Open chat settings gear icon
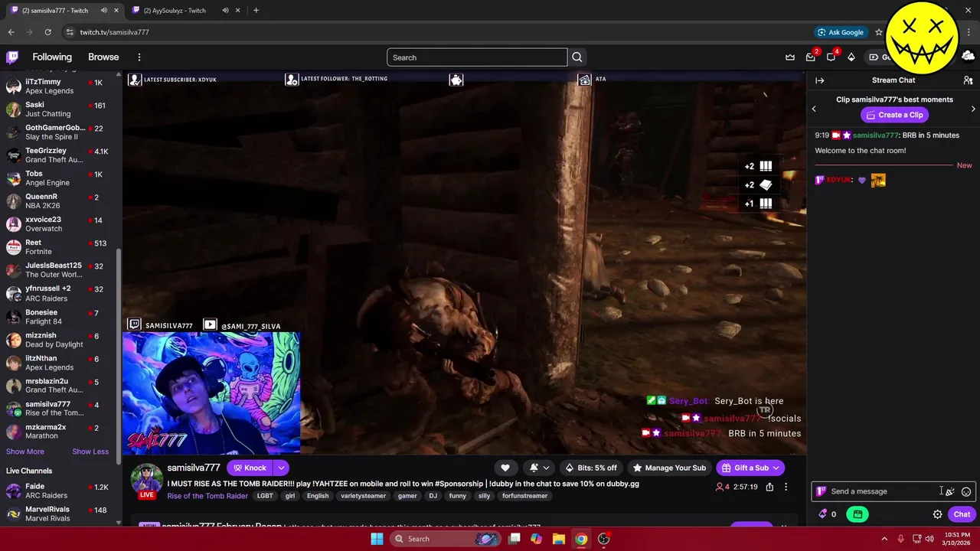 pyautogui.click(x=937, y=514)
